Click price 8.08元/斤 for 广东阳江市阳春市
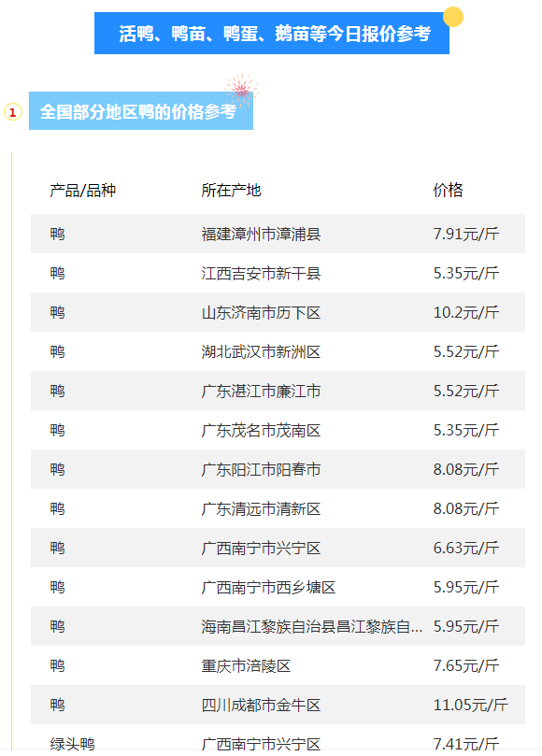The image size is (542, 756). 465,469
